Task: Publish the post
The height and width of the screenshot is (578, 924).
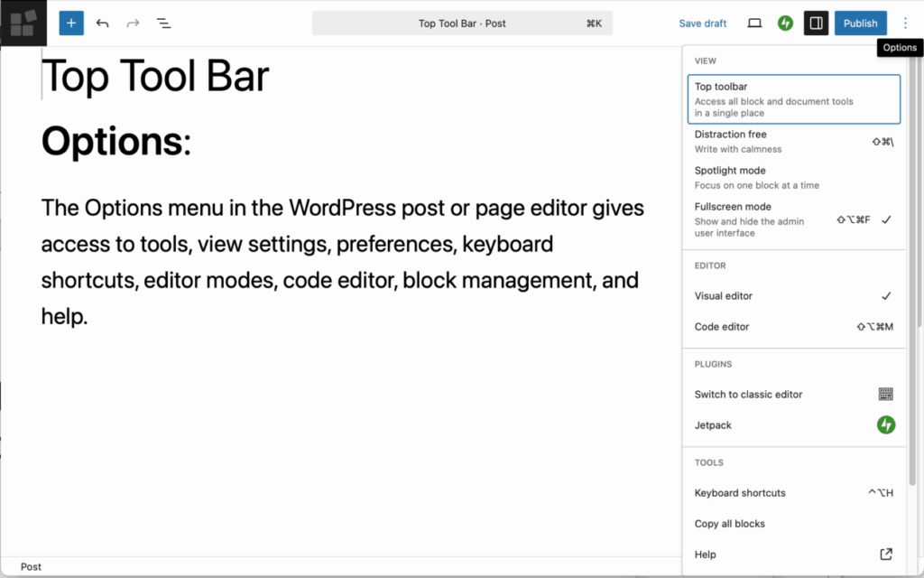Action: click(x=860, y=23)
